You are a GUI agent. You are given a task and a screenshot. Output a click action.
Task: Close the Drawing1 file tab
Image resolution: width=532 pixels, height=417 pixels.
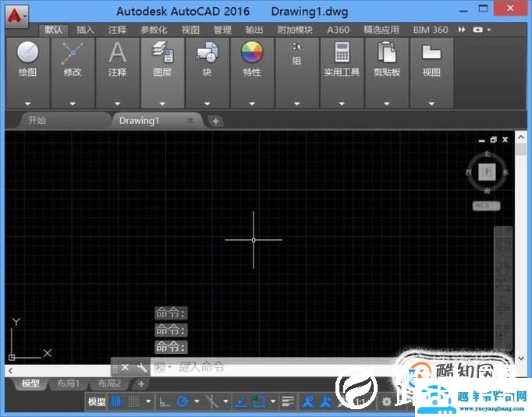point(190,121)
